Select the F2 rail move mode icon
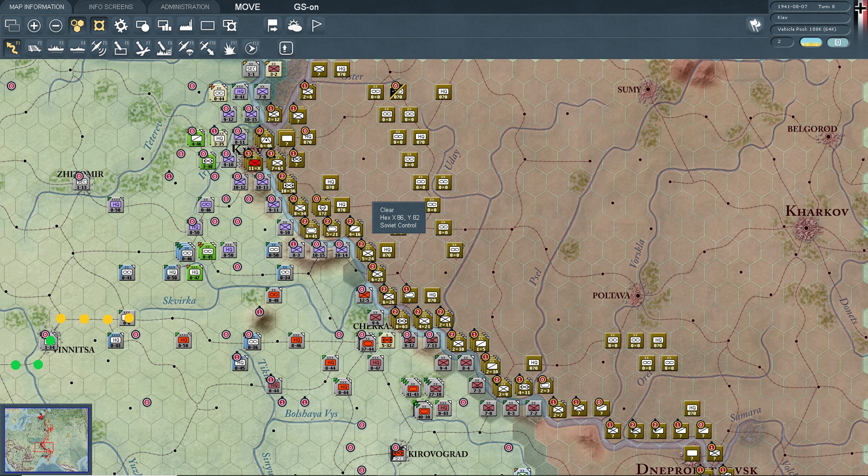Screen dimensions: 868x476 34,48
